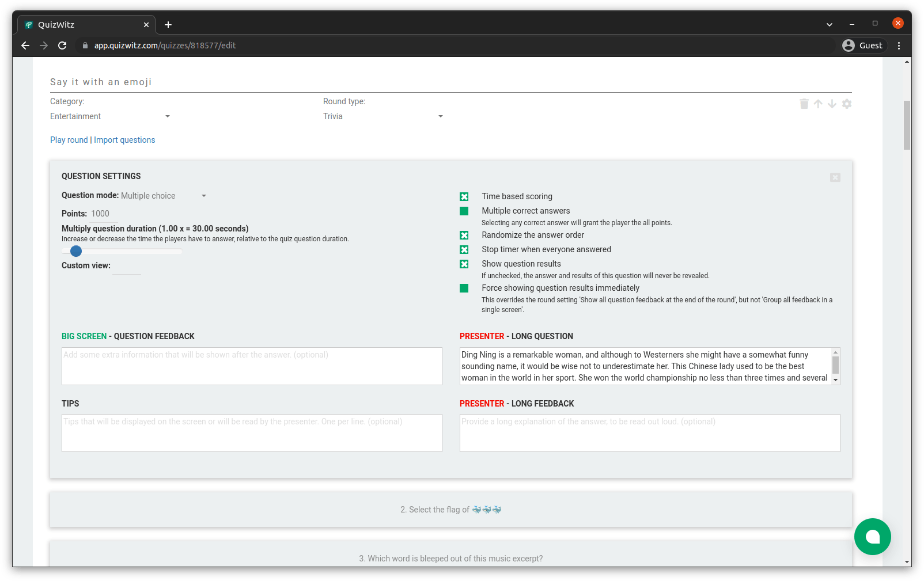
Task: Close the Question Settings panel
Action: [835, 177]
